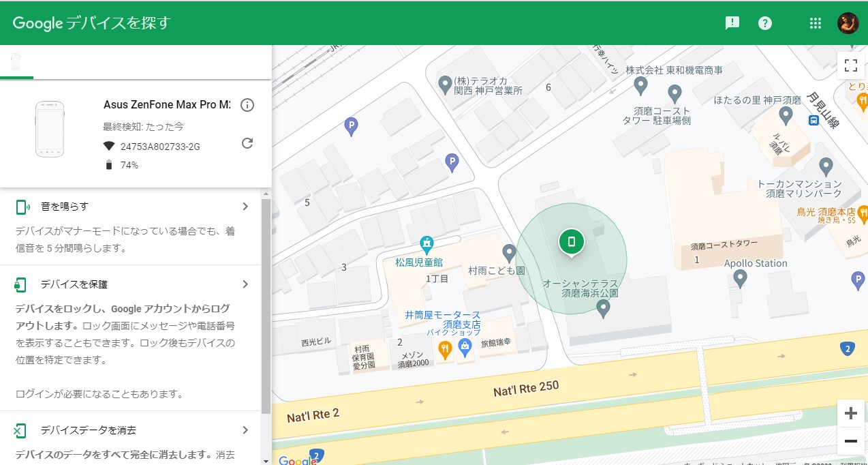Select the Asus ZenFone phone image
This screenshot has width=868, height=465.
(x=50, y=128)
